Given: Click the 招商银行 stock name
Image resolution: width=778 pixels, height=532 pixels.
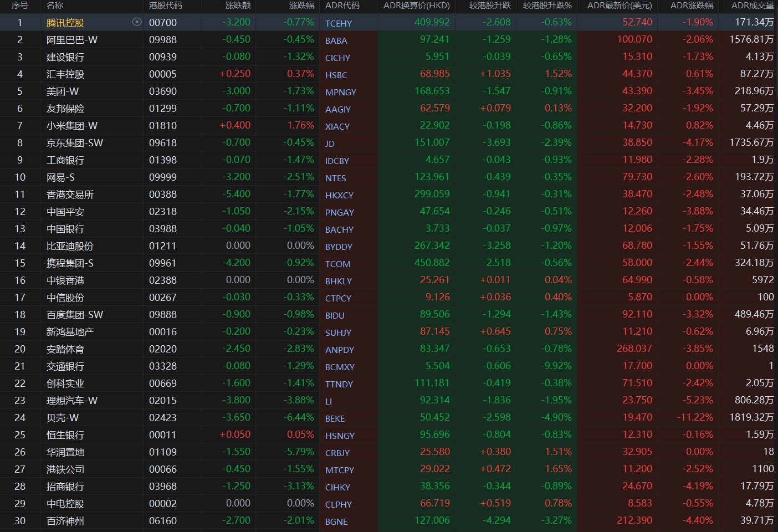Looking at the screenshot, I should (65, 487).
